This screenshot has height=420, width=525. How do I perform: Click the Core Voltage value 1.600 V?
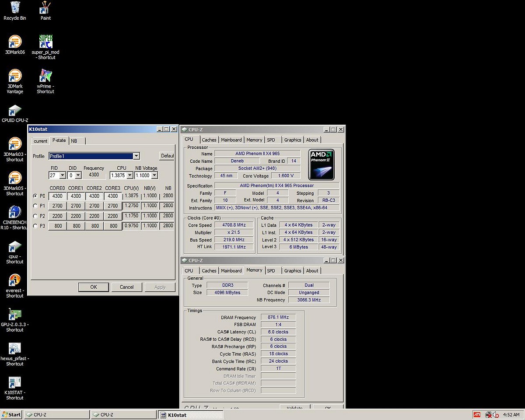point(286,175)
